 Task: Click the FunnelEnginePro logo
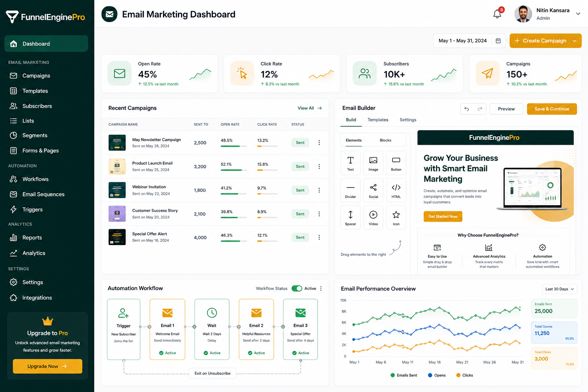coord(46,17)
